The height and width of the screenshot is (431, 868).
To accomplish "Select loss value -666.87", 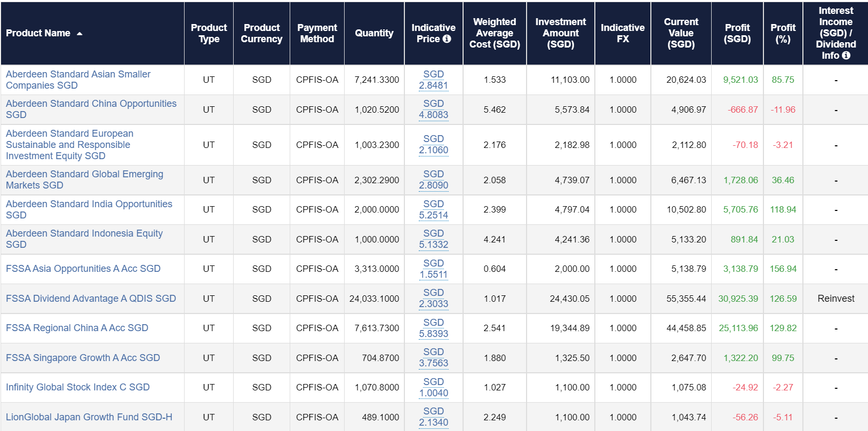I will click(743, 109).
